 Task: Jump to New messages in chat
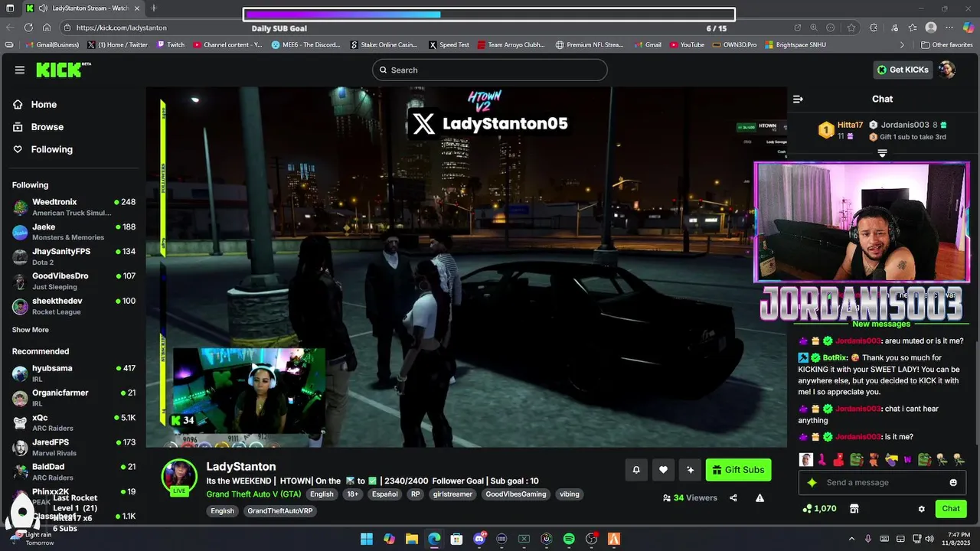coord(880,324)
